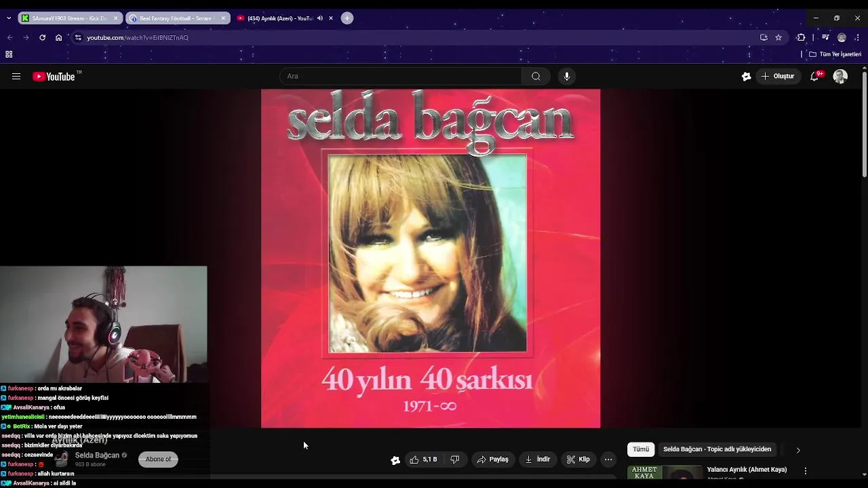Open YouTube account avatar menu
The width and height of the screenshot is (868, 488).
840,77
